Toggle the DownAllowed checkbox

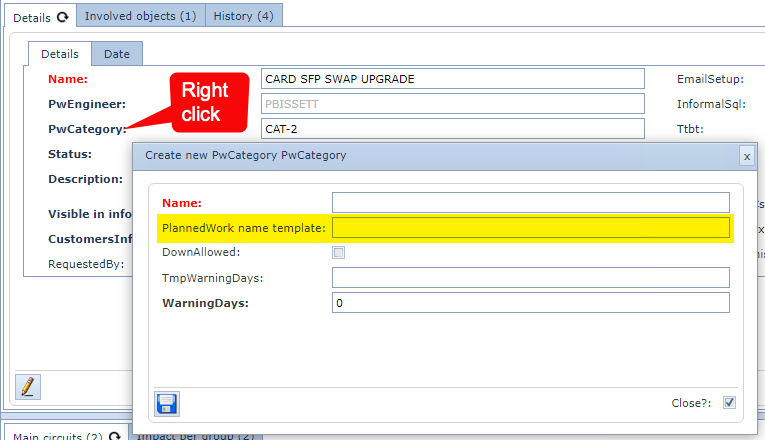coord(339,252)
